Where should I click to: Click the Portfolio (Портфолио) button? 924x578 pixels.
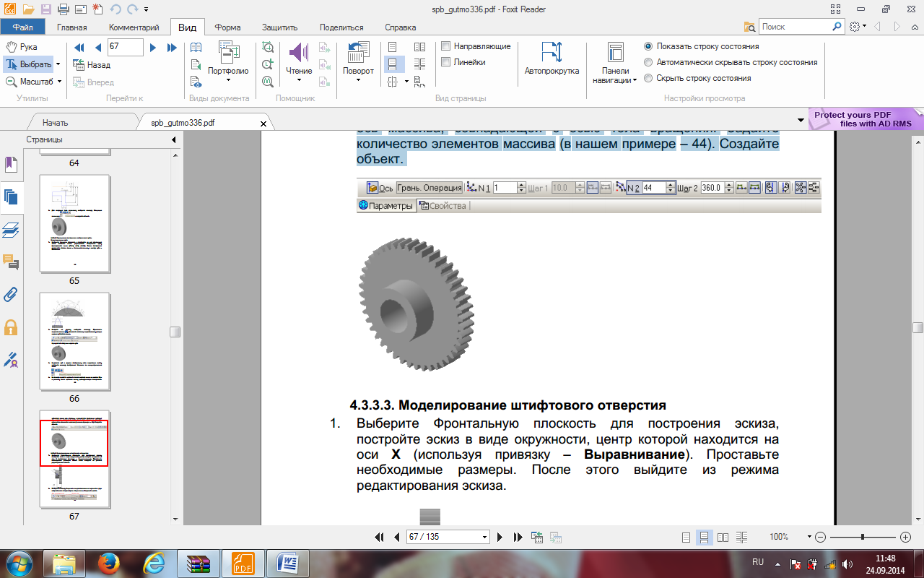(228, 62)
